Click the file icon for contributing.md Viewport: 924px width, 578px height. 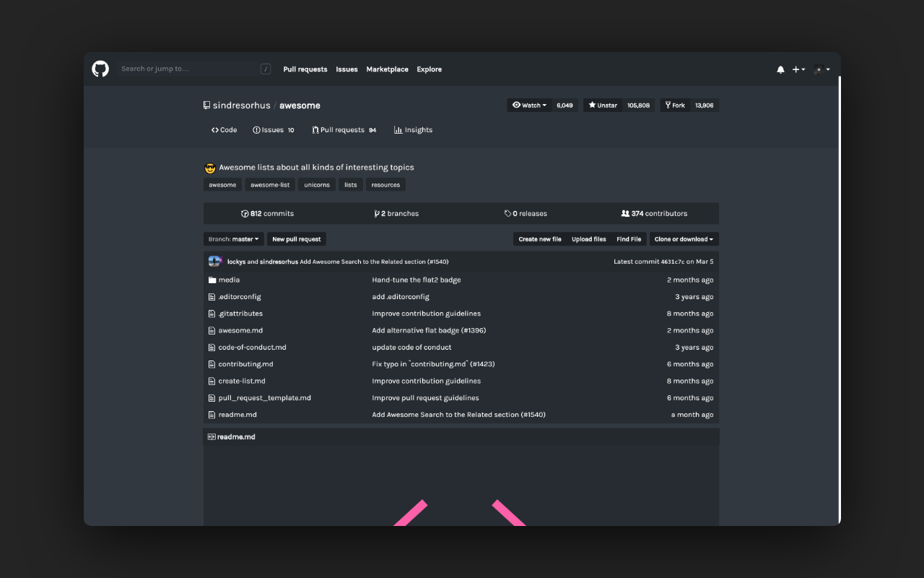[x=212, y=364]
